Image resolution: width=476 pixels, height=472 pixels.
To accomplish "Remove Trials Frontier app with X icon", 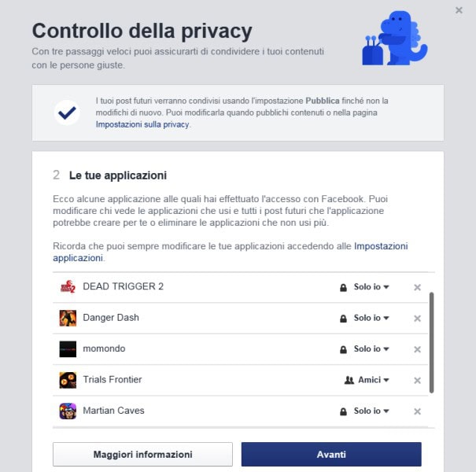I will pos(417,380).
